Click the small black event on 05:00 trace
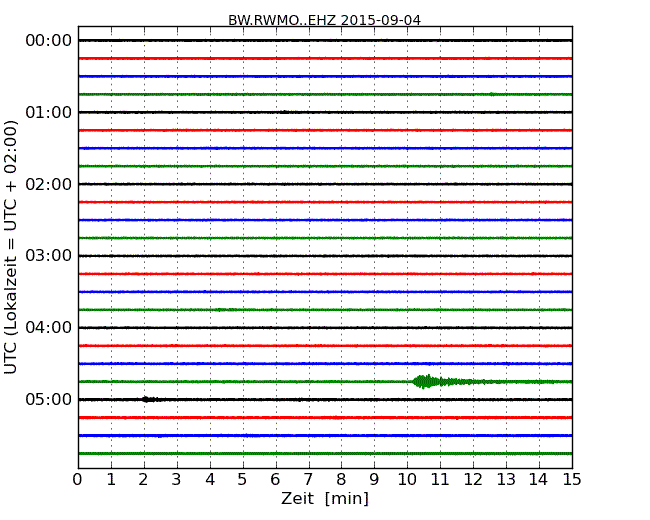Viewport: 650px width, 520px height. point(151,399)
